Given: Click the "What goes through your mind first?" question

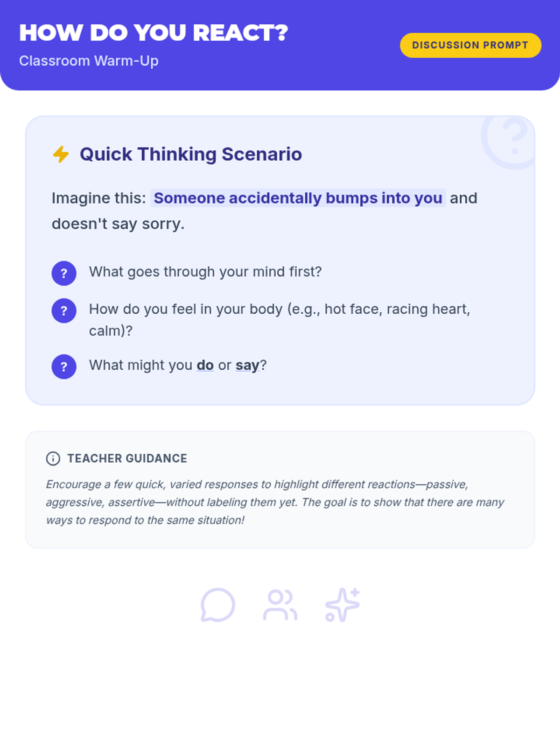Looking at the screenshot, I should 205,272.
